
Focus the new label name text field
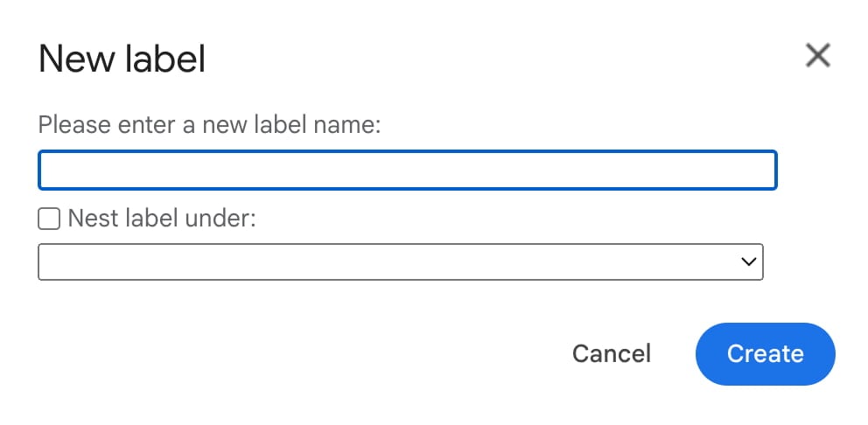[407, 171]
